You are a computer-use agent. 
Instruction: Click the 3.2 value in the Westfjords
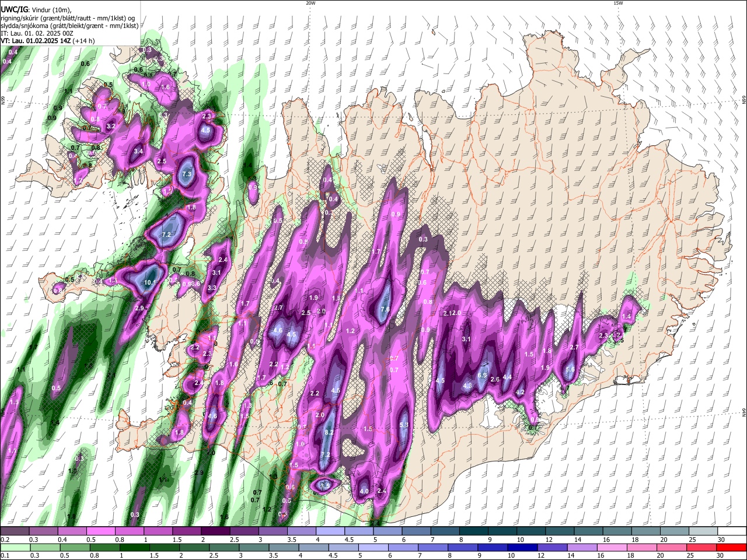pyautogui.click(x=111, y=125)
